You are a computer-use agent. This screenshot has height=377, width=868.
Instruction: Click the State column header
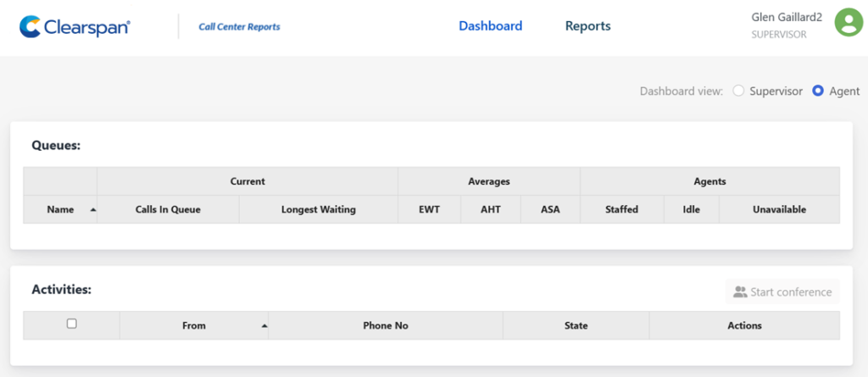pyautogui.click(x=576, y=325)
